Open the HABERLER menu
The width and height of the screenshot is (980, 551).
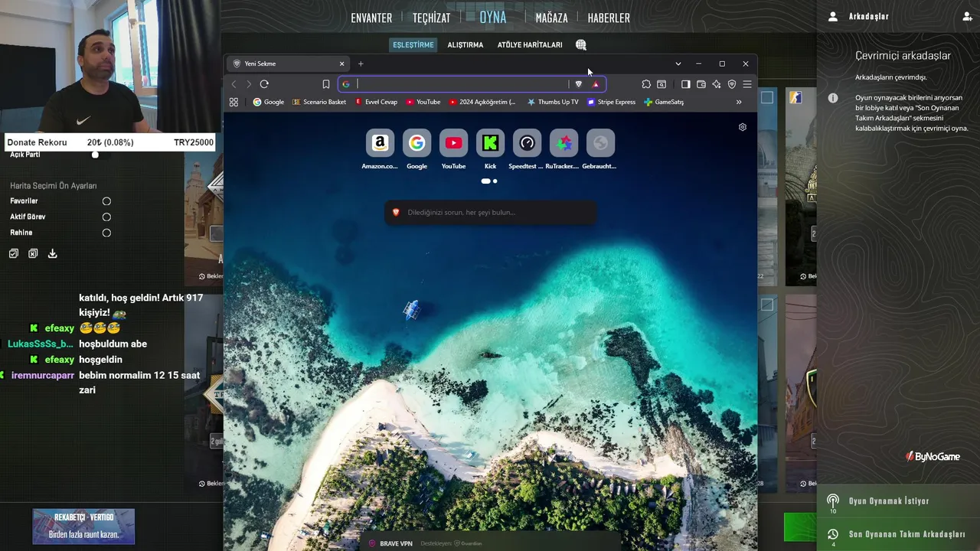pyautogui.click(x=609, y=18)
